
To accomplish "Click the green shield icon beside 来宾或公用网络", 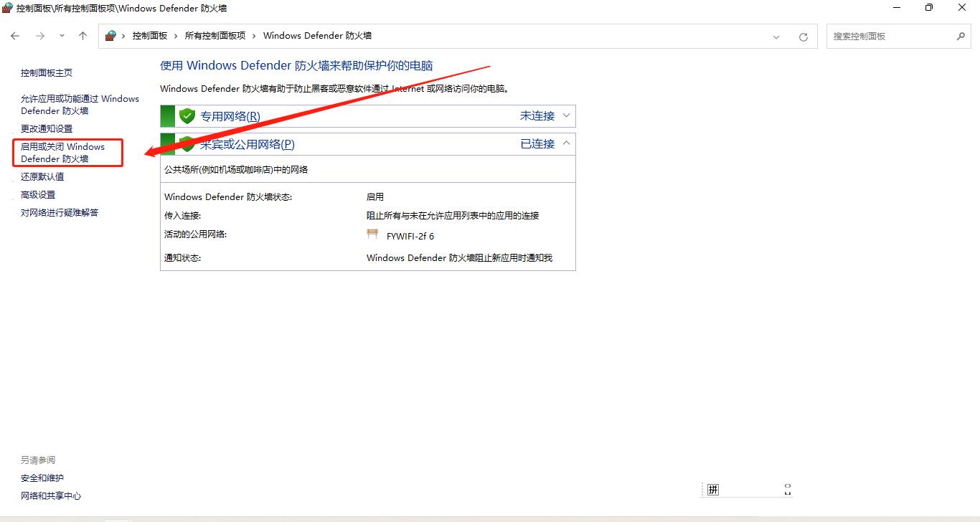I will click(187, 143).
